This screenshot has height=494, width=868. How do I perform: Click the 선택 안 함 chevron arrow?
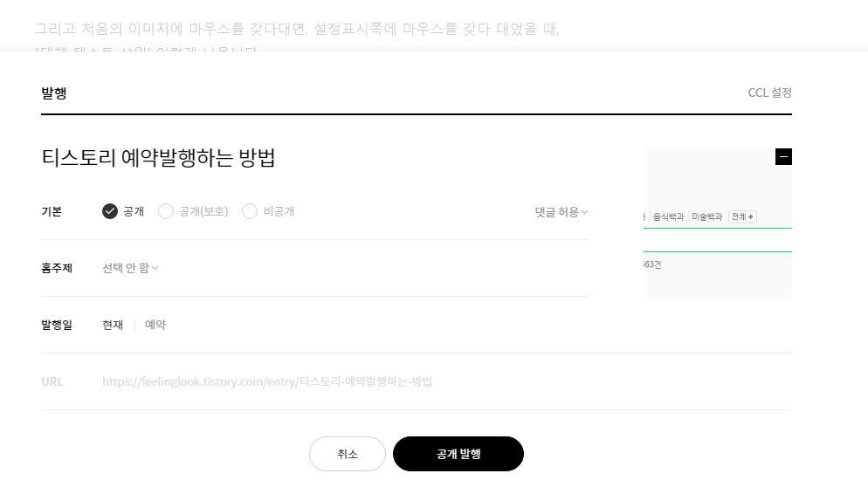(x=155, y=268)
